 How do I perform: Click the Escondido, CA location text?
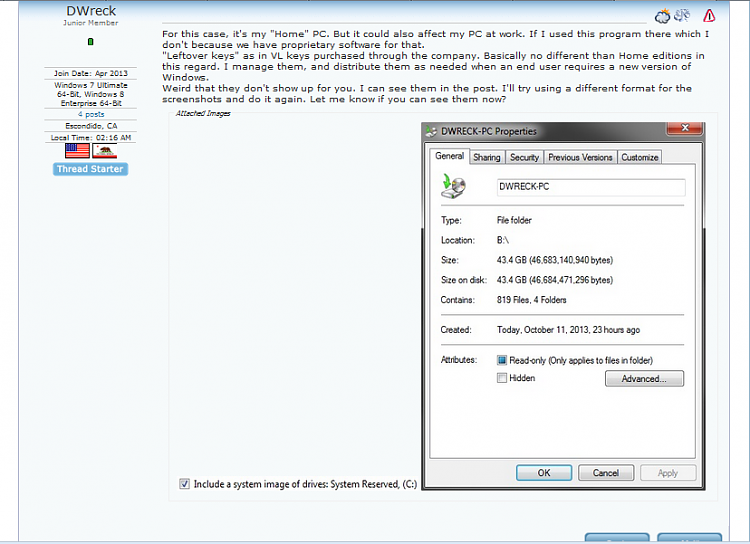[91, 126]
